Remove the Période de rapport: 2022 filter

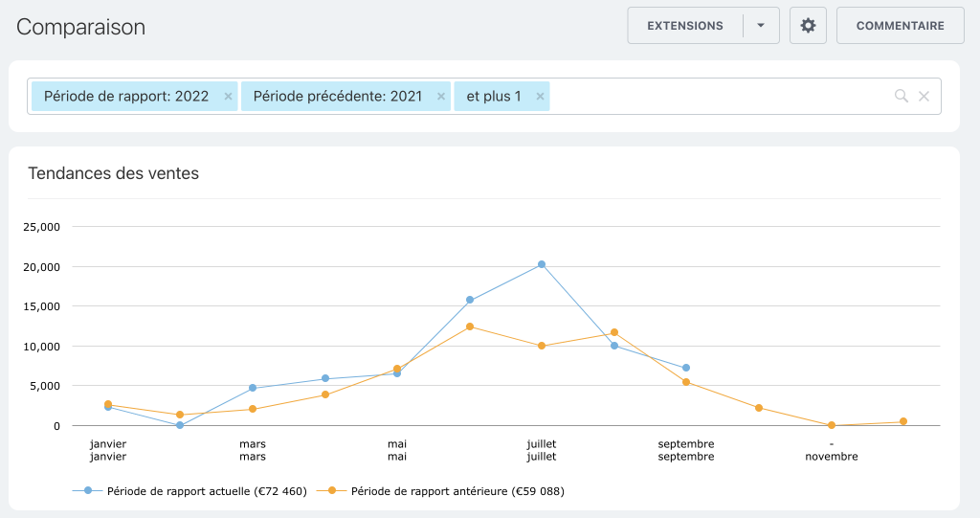coord(228,97)
